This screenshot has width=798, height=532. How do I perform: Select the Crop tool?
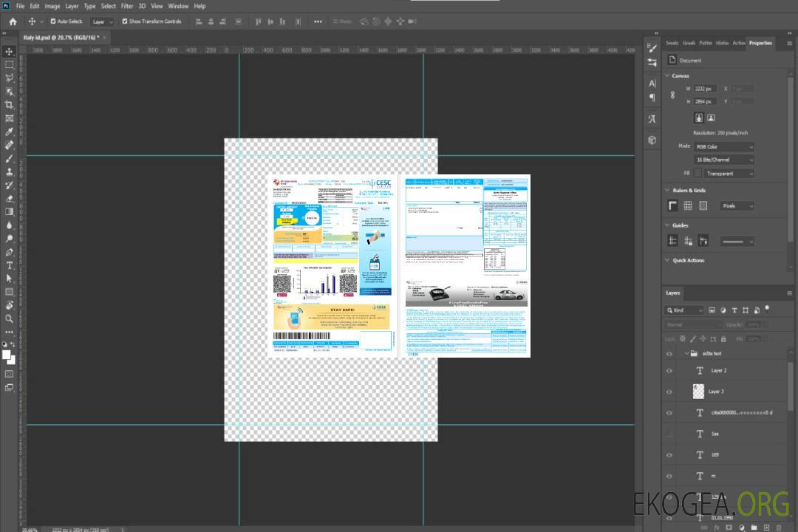coord(10,105)
